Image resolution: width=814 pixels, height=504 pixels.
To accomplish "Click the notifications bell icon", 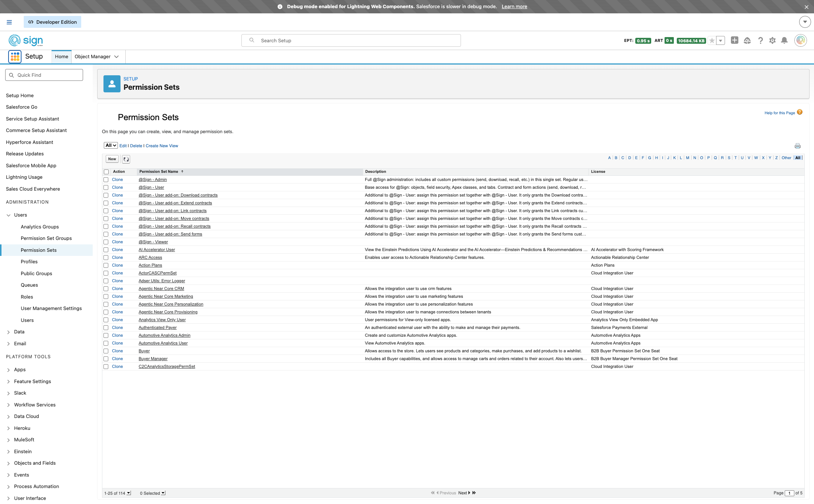I will (x=784, y=40).
